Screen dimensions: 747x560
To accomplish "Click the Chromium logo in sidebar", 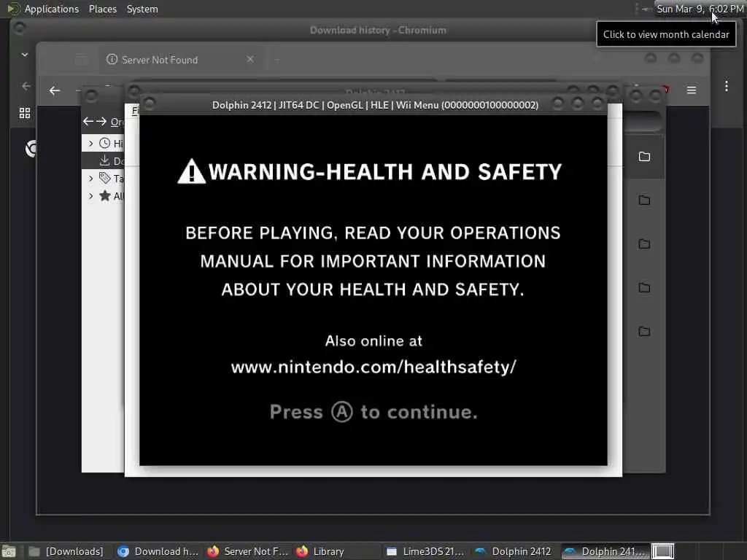I will (31, 149).
